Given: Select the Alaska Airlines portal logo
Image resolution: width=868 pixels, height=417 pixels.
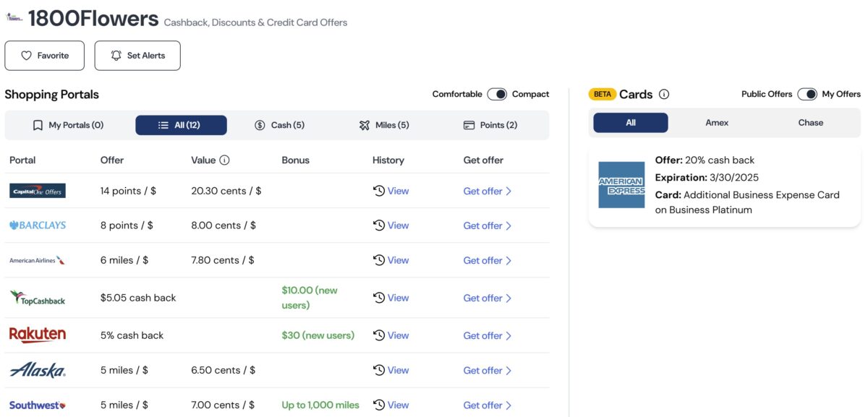Looking at the screenshot, I should [38, 369].
